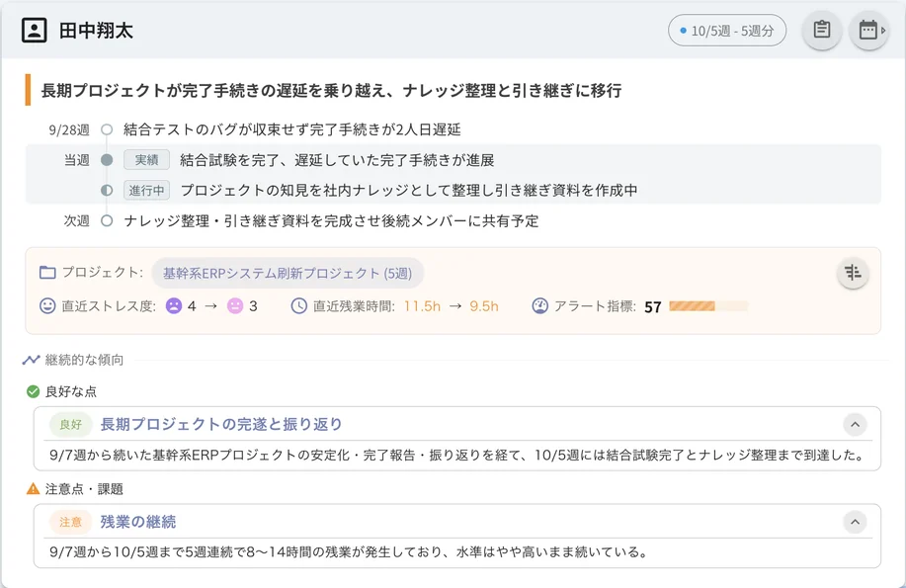906x588 pixels.
Task: Click the 基幹系ERPシステム刷新プロジェクト (5週) chip
Action: point(288,273)
